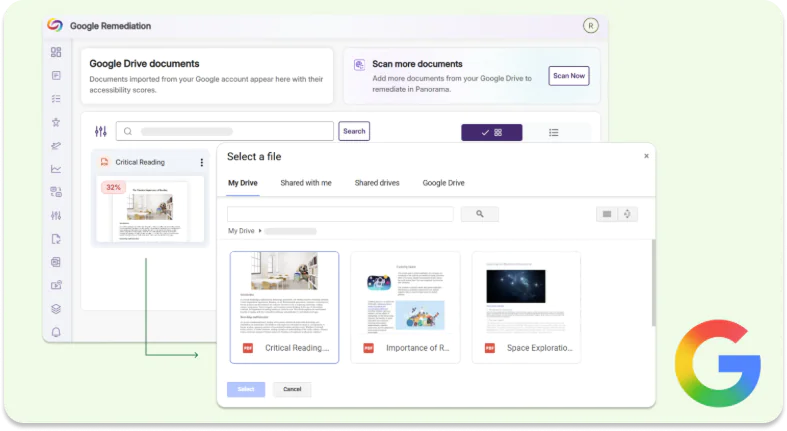The width and height of the screenshot is (787, 431).
Task: Open the sliders settings icon in sidebar
Action: (x=56, y=215)
